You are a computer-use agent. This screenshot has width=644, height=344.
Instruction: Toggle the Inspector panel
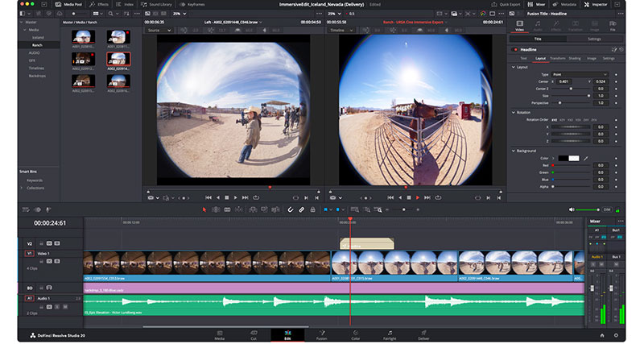[x=596, y=4]
